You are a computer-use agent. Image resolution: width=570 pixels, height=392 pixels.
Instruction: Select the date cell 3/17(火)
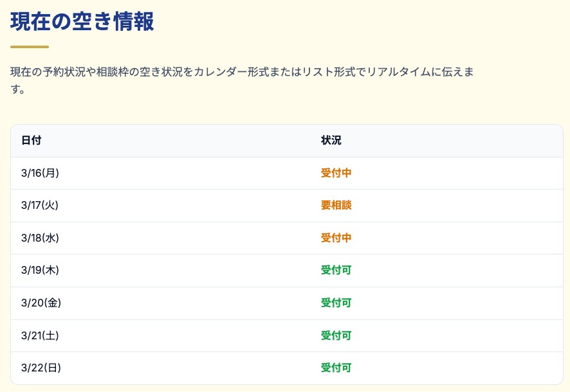(x=40, y=206)
